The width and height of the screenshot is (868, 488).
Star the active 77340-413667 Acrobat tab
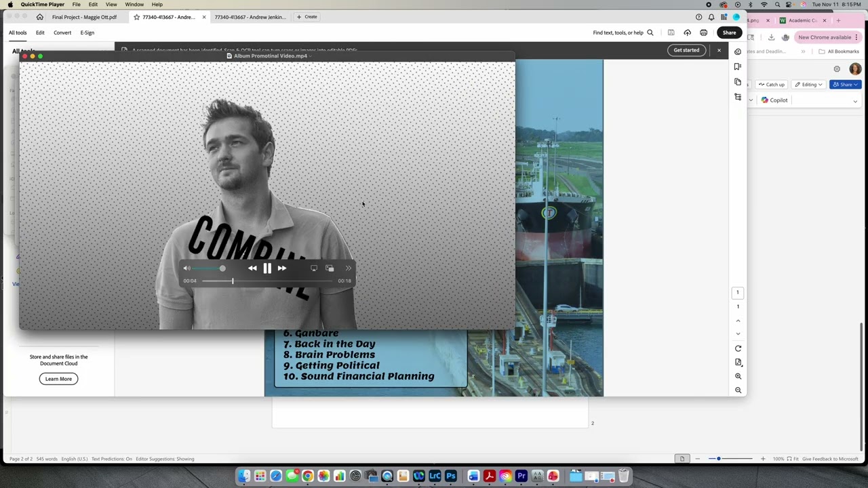click(x=136, y=17)
